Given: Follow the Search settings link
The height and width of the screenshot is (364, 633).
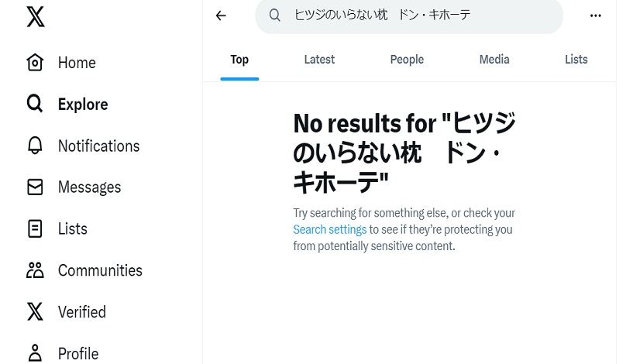Looking at the screenshot, I should [329, 229].
